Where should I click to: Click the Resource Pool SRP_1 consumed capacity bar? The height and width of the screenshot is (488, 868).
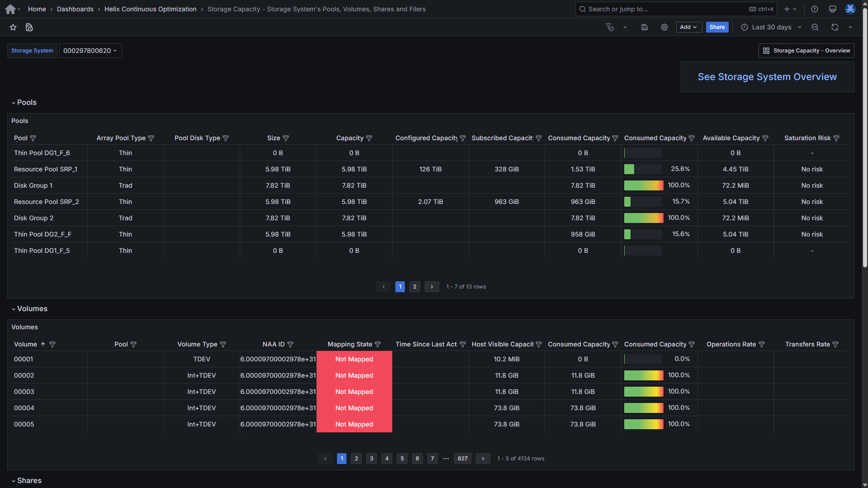(x=642, y=169)
